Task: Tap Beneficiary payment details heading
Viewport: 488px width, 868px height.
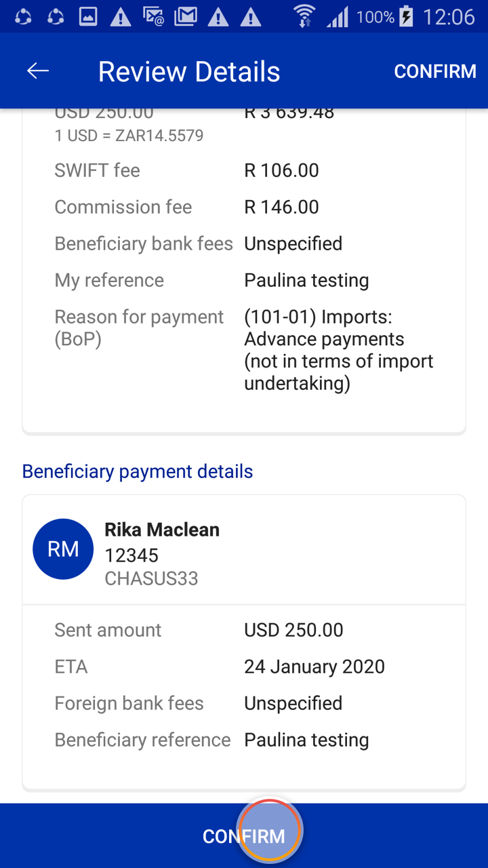Action: (138, 471)
